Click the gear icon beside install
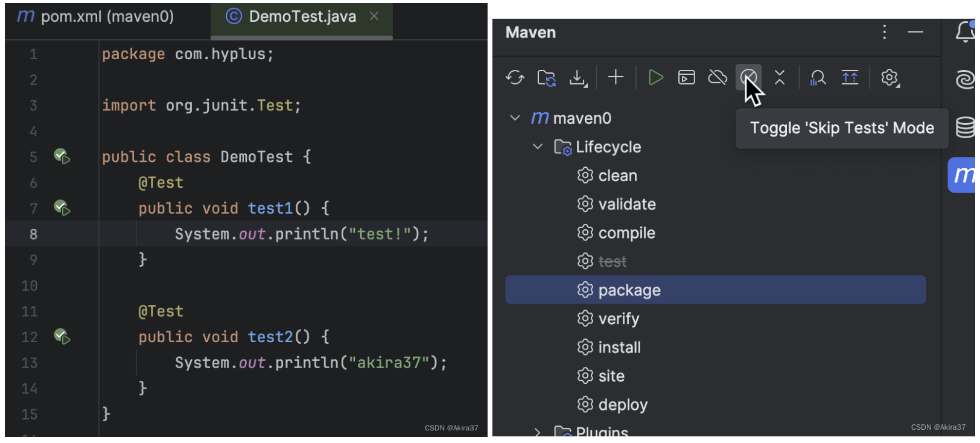The height and width of the screenshot is (443, 980). pos(585,347)
